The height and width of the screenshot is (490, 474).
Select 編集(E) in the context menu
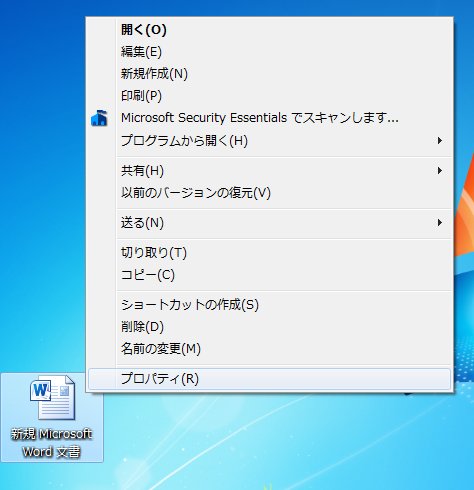pos(269,52)
